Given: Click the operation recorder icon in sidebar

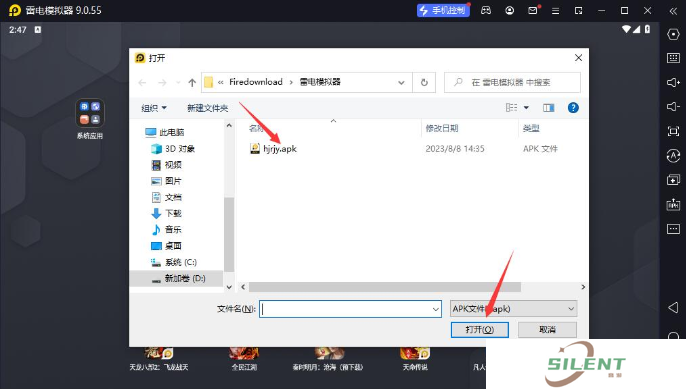Looking at the screenshot, I should click(673, 155).
